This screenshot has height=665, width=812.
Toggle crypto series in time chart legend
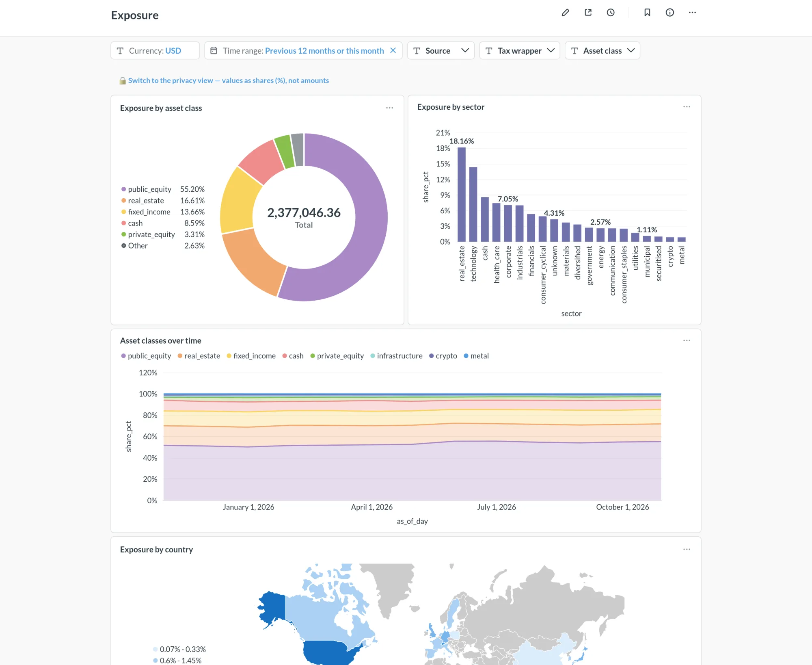[443, 356]
